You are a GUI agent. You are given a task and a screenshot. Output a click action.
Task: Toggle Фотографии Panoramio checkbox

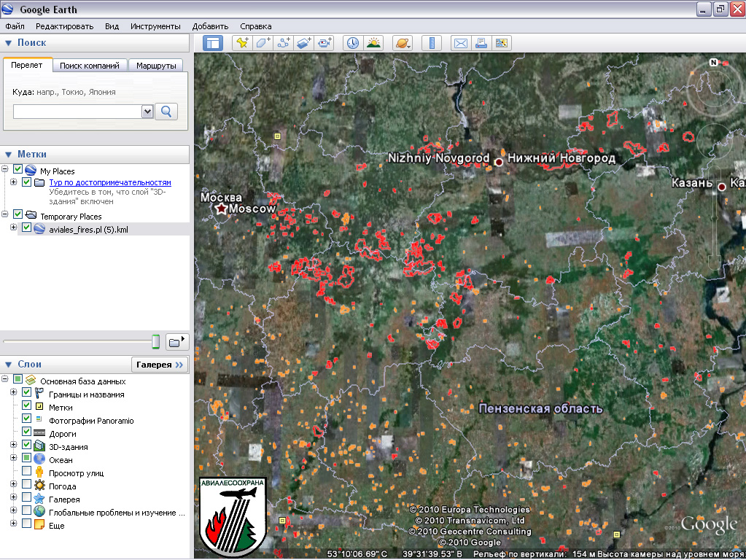click(27, 419)
